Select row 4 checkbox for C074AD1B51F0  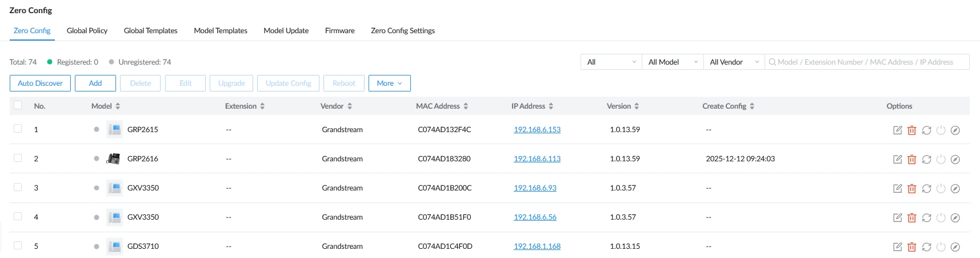(18, 216)
